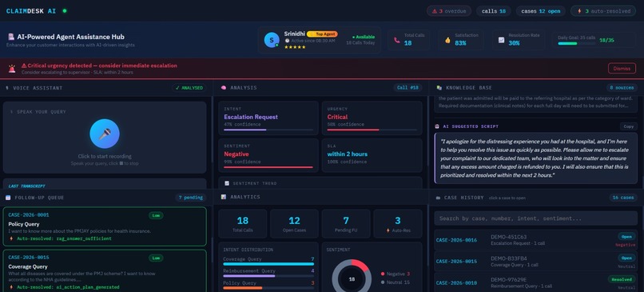This screenshot has height=292, width=644.
Task: Click the AI-Powered Agent Assistance Hub icon
Action: click(11, 37)
